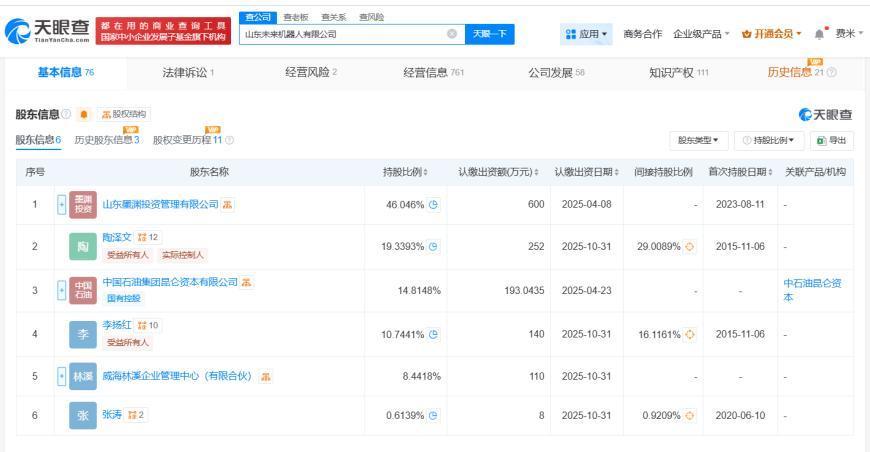Open the 股东类型 filter dropdown
Screen dimensions: 870x452
701,139
